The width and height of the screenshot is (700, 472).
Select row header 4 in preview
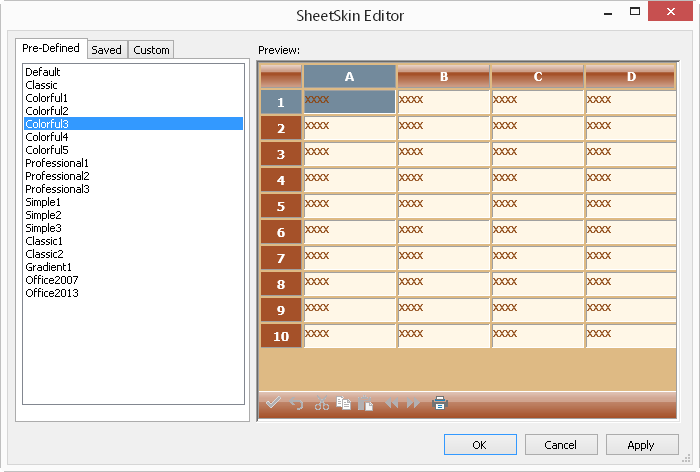pos(281,180)
